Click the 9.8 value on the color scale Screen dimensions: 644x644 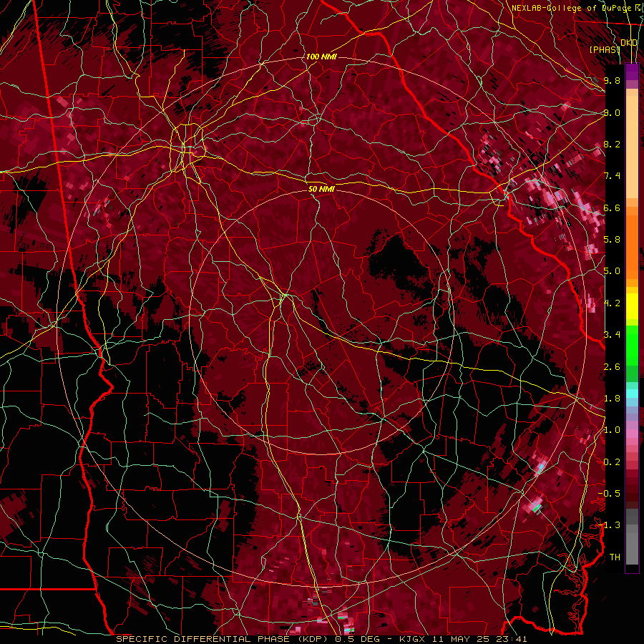613,81
